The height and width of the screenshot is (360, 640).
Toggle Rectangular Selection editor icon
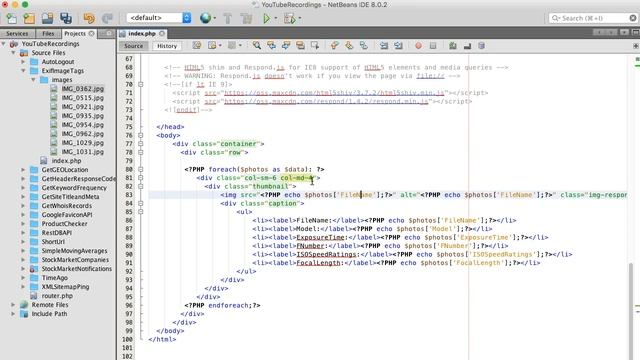tap(315, 46)
